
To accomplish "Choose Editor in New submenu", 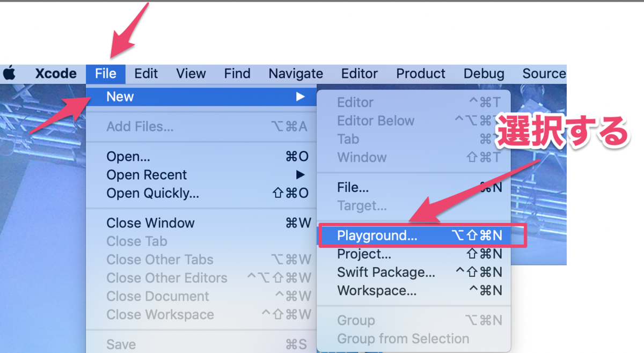I will [413, 102].
